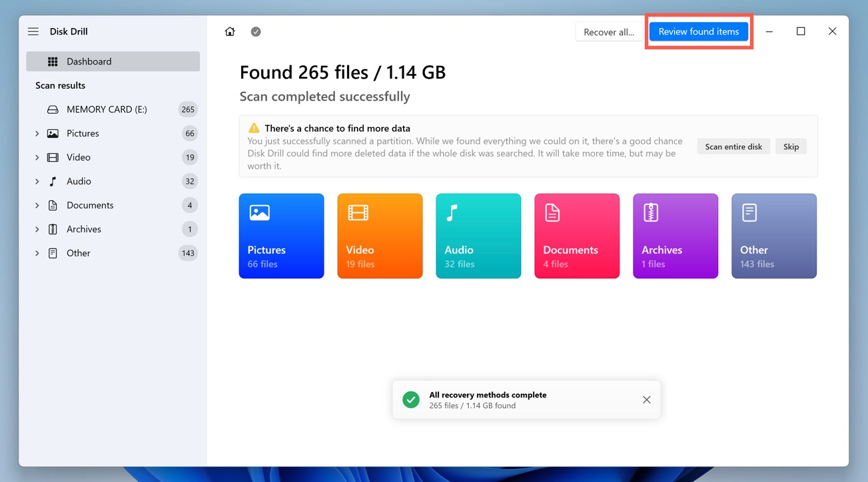This screenshot has width=868, height=482.
Task: Click the Documents page icon in the sidebar
Action: [x=53, y=205]
